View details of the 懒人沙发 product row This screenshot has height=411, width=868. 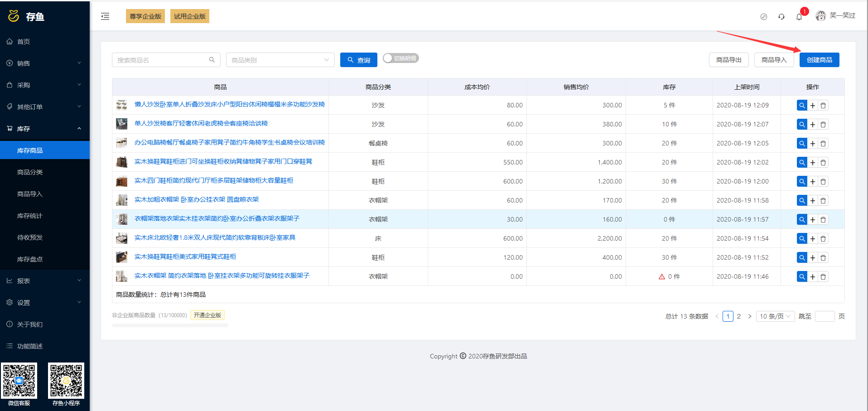click(802, 105)
